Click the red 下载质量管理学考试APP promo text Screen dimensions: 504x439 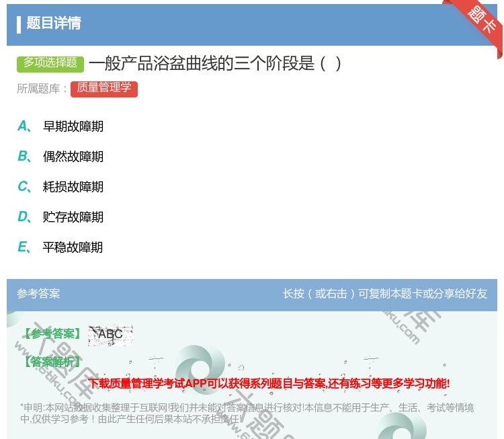pos(269,383)
